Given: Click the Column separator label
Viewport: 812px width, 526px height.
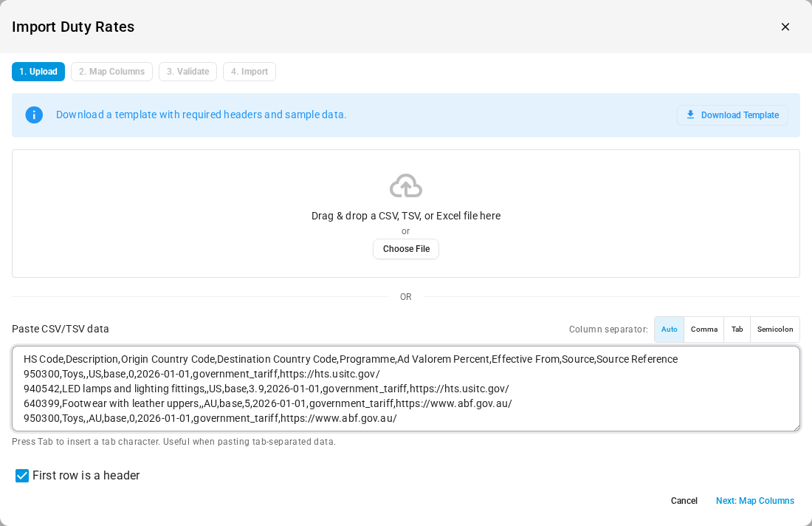Looking at the screenshot, I should click(608, 329).
